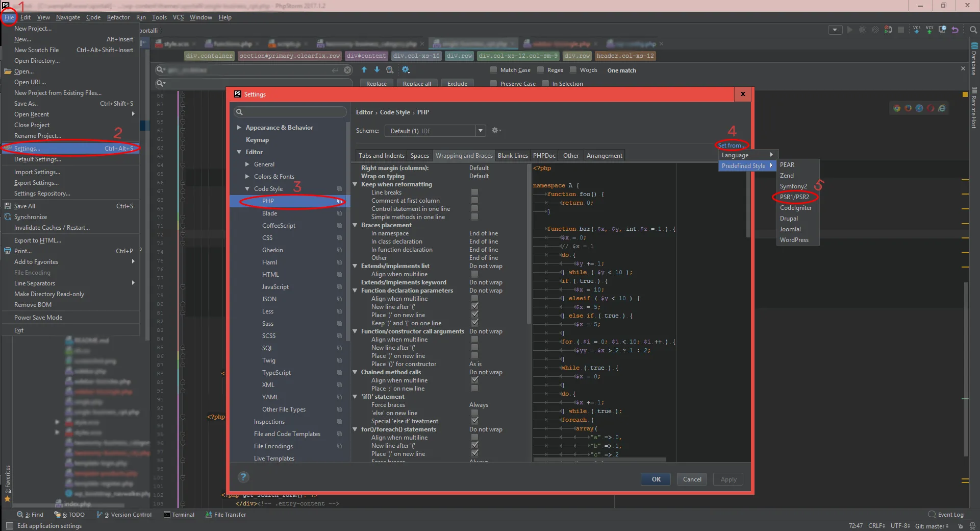The height and width of the screenshot is (531, 980).
Task: Open the Event Log panel
Action: [946, 515]
